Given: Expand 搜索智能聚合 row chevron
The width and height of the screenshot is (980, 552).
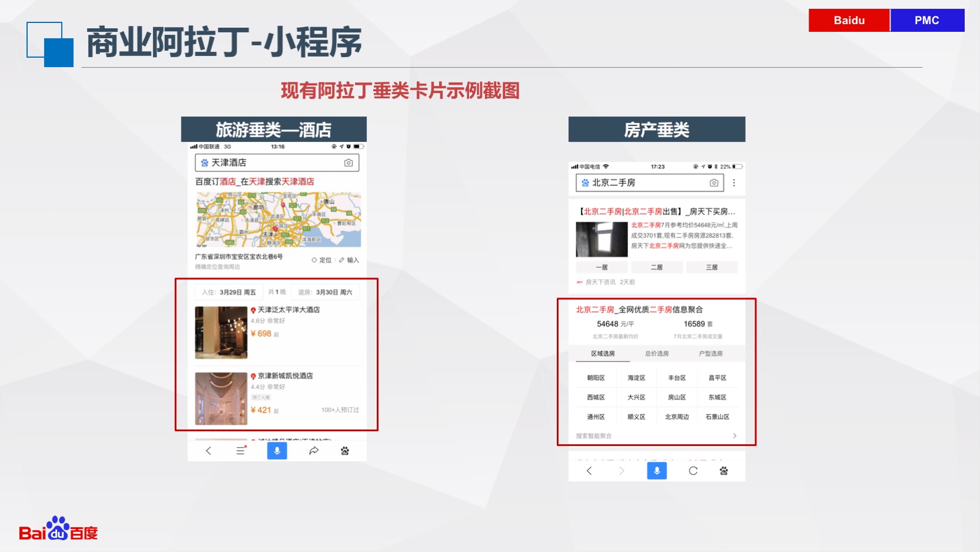Looking at the screenshot, I should [x=735, y=436].
